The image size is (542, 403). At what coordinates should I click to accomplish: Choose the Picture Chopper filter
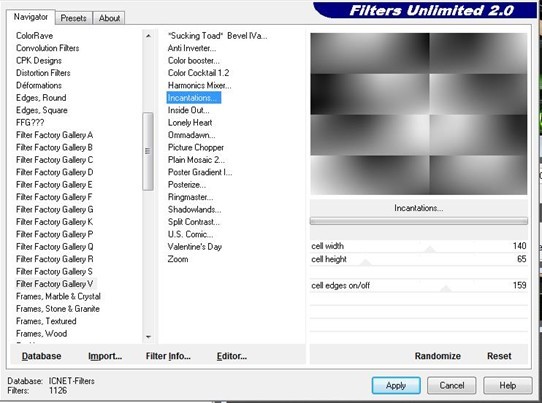pyautogui.click(x=196, y=148)
